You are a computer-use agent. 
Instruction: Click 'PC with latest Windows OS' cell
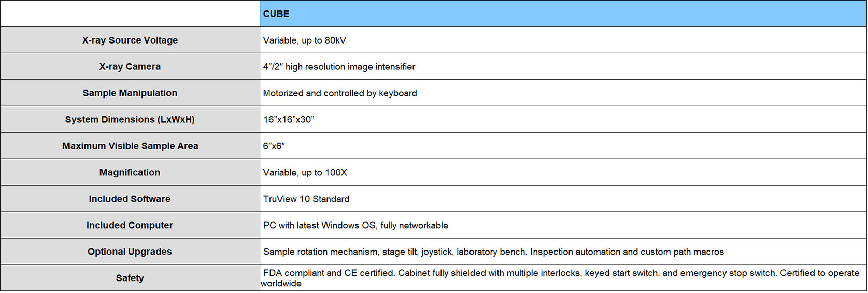pyautogui.click(x=563, y=226)
